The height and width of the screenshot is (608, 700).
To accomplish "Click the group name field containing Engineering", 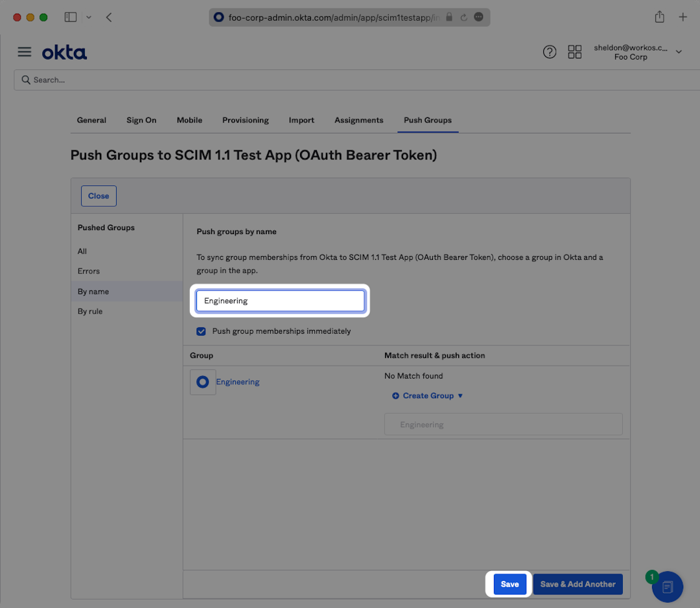I will pyautogui.click(x=280, y=301).
